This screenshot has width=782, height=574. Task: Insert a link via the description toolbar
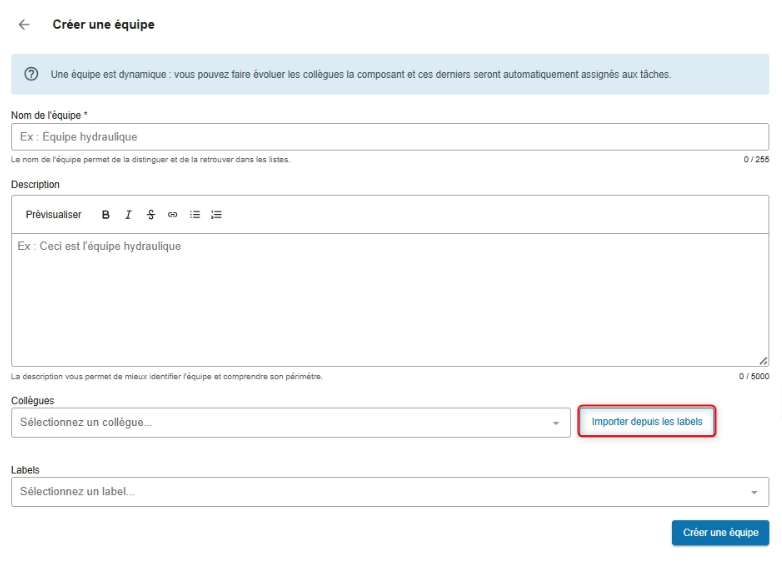[172, 214]
